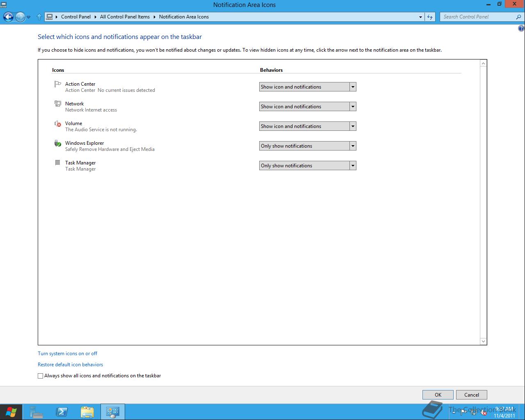
Task: Click the control panel icon in address bar
Action: (x=50, y=17)
